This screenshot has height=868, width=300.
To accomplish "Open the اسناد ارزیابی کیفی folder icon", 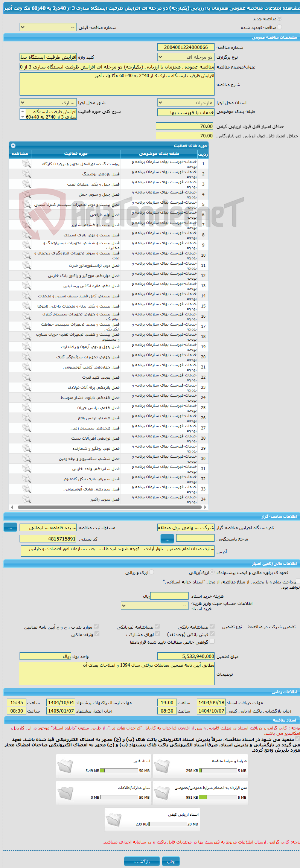I will coord(114,819).
